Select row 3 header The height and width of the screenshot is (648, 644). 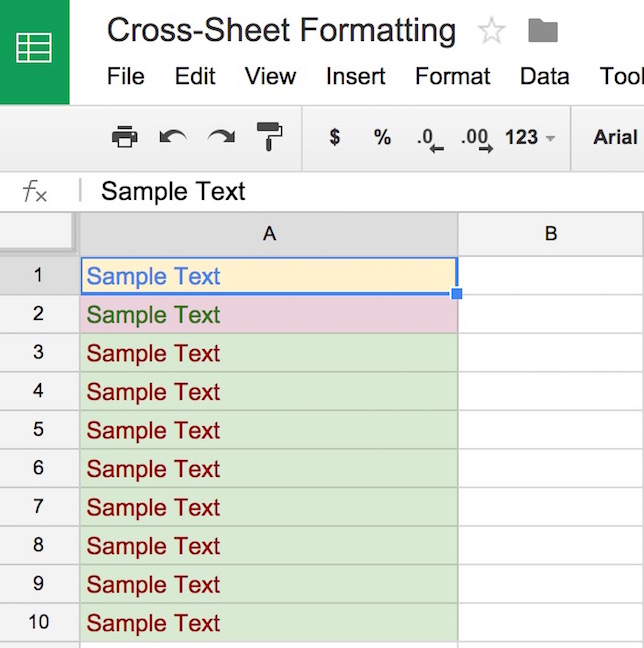pyautogui.click(x=39, y=352)
